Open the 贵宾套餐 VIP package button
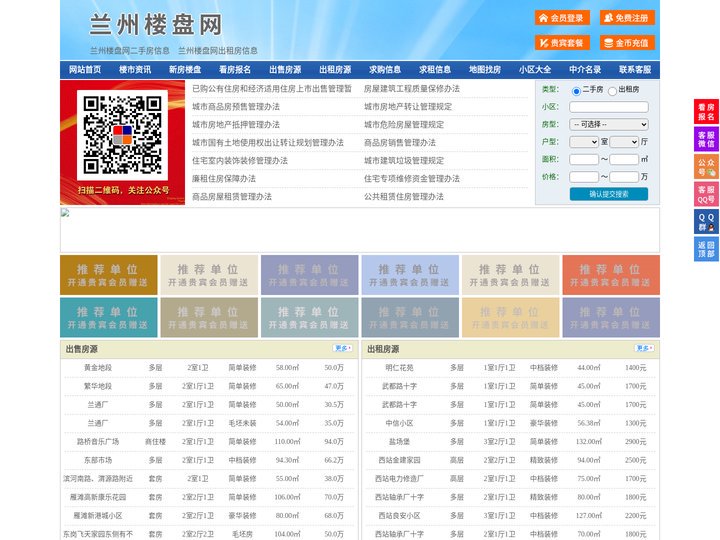Image resolution: width=720 pixels, height=540 pixels. 562,43
